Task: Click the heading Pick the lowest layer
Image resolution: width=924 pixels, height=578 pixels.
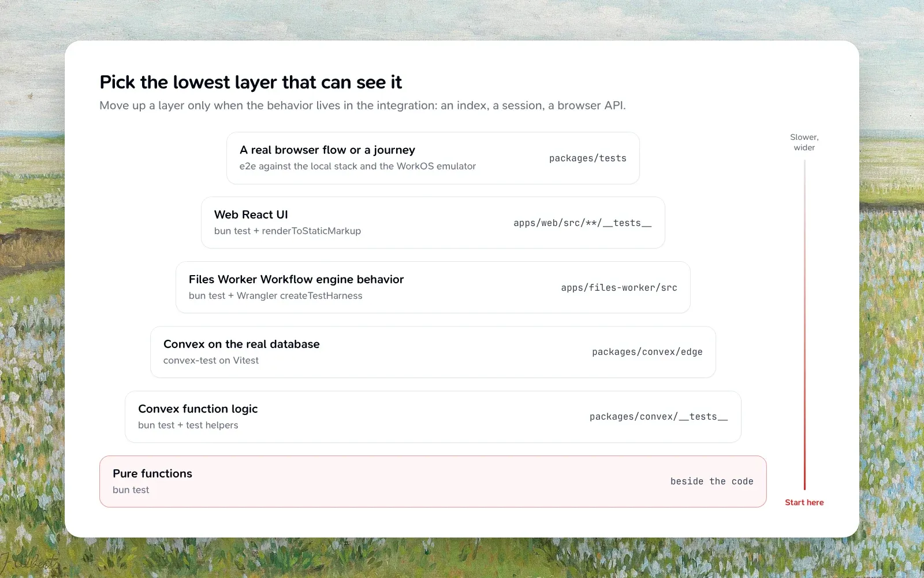Action: pos(251,82)
